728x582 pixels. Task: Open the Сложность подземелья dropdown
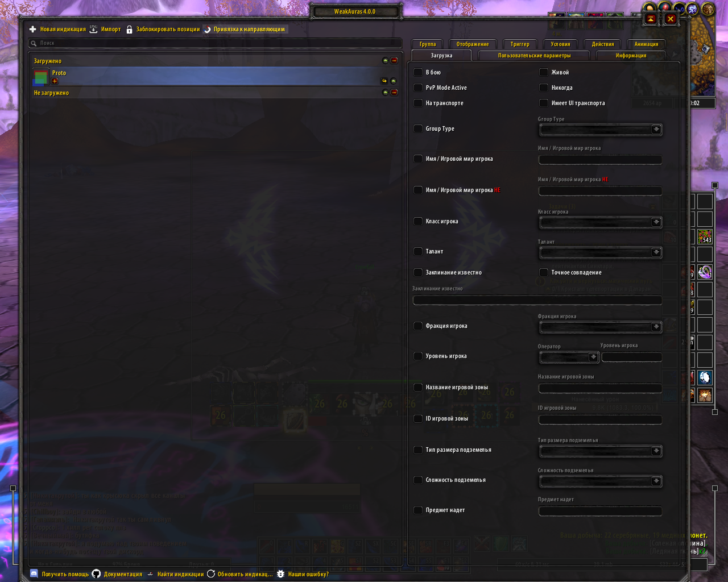pos(600,481)
